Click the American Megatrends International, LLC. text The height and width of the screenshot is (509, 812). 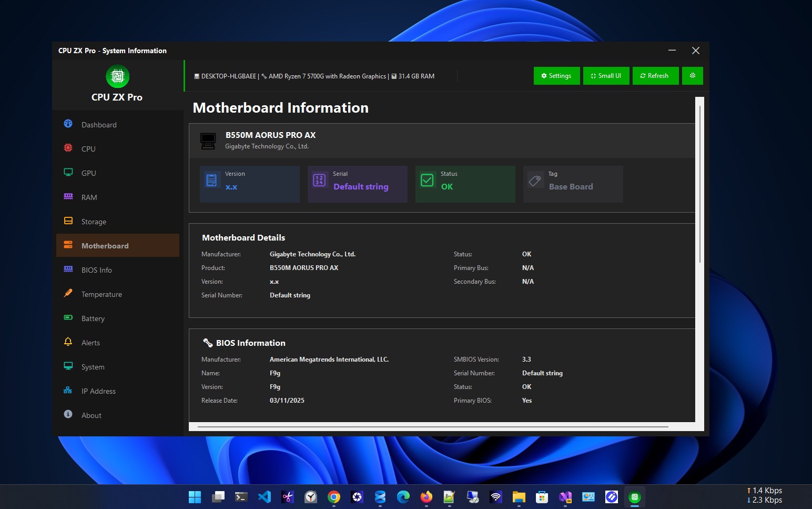329,360
